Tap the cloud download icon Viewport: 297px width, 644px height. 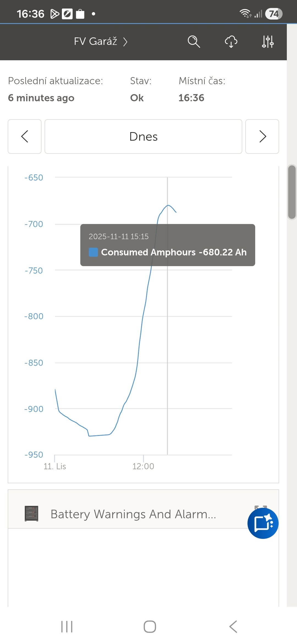tap(231, 42)
